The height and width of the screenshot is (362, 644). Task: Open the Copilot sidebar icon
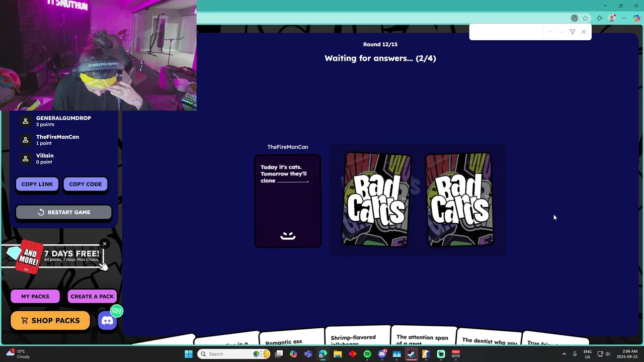tap(636, 18)
